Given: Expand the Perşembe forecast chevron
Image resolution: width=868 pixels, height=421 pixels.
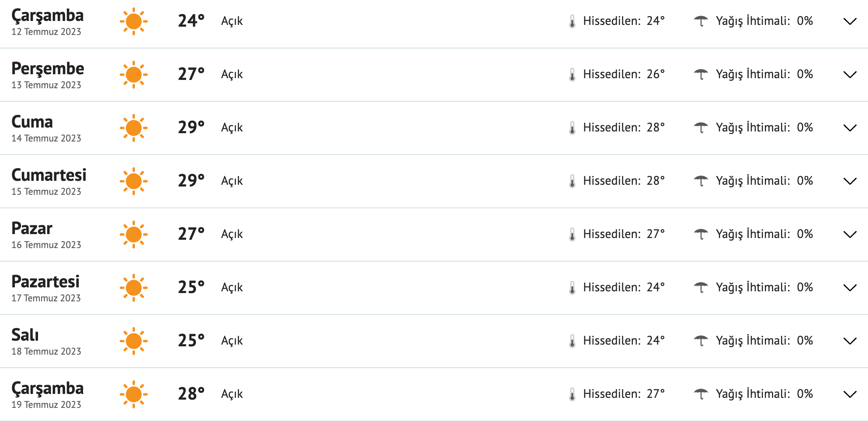Looking at the screenshot, I should pos(850,75).
